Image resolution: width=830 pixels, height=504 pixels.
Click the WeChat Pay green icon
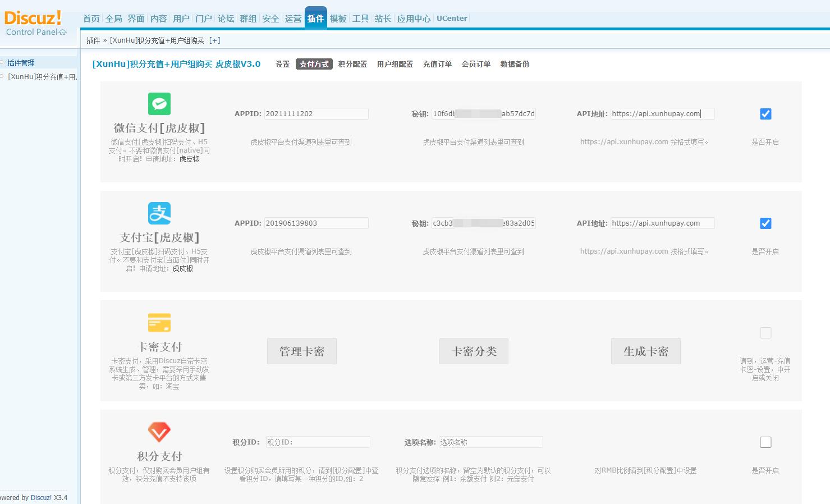(159, 104)
